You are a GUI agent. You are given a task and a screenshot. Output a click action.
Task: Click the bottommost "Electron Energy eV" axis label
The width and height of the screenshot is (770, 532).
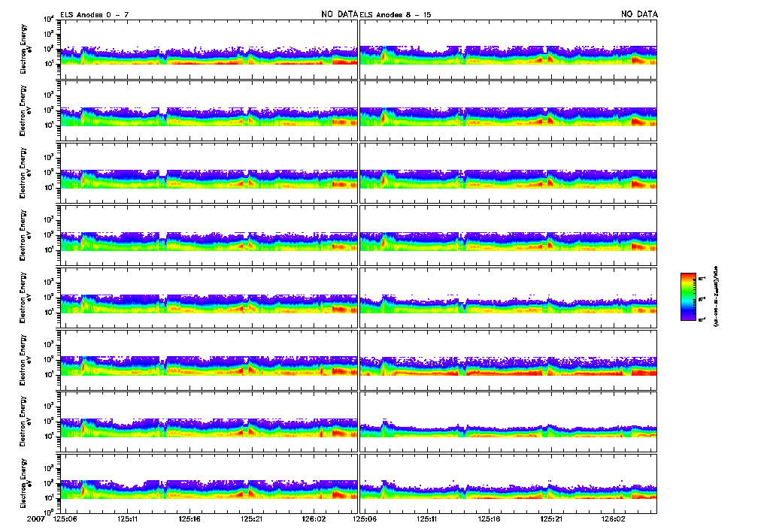(x=26, y=483)
